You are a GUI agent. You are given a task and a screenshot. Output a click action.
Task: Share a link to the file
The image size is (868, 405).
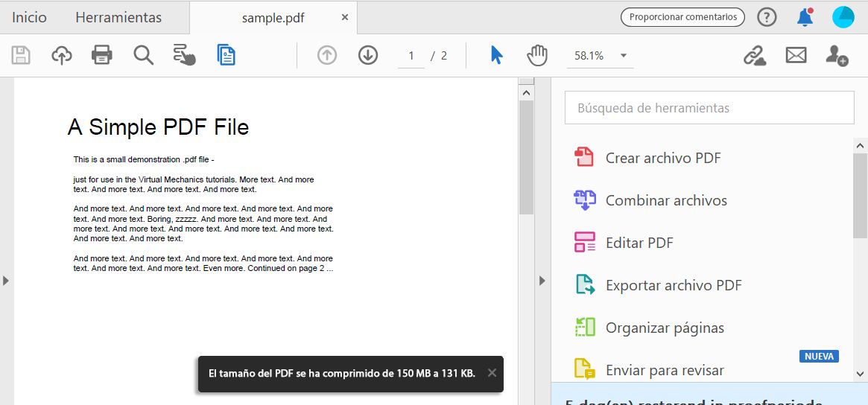(754, 55)
